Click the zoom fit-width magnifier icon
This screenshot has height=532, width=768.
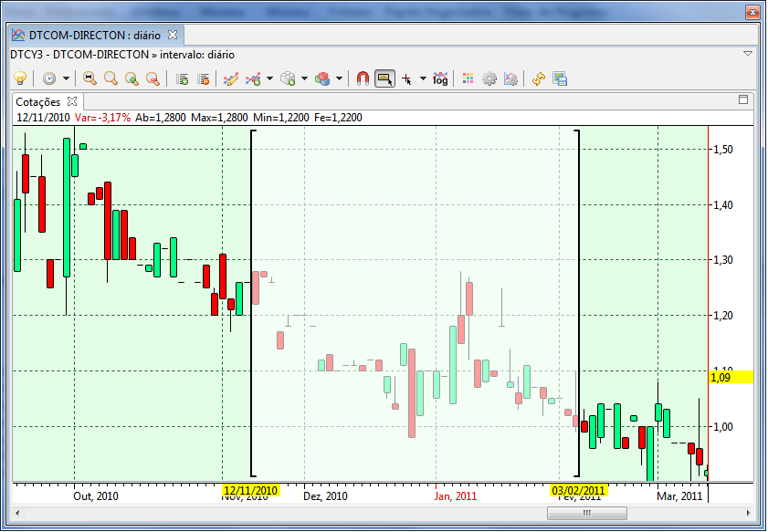[89, 78]
